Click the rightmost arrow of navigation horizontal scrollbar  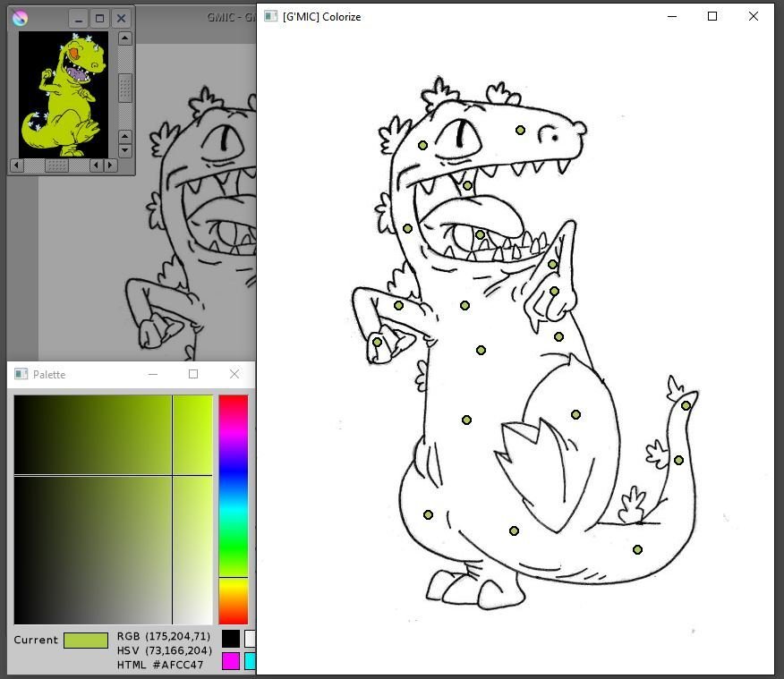(110, 165)
